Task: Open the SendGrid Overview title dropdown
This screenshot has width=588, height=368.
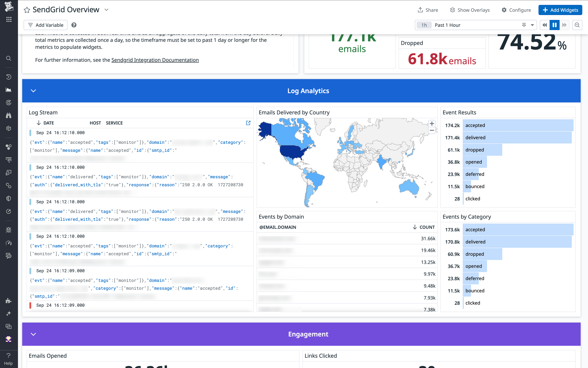Action: click(106, 10)
